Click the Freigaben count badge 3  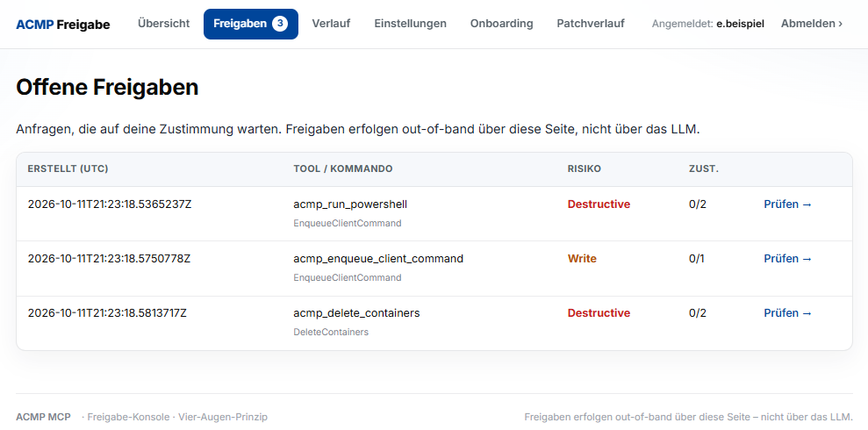[280, 24]
